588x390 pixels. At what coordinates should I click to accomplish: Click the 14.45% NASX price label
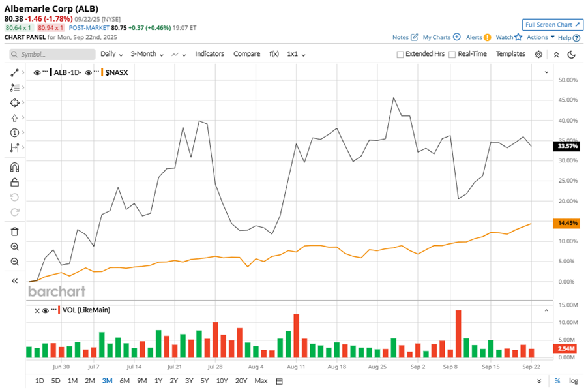tap(566, 224)
